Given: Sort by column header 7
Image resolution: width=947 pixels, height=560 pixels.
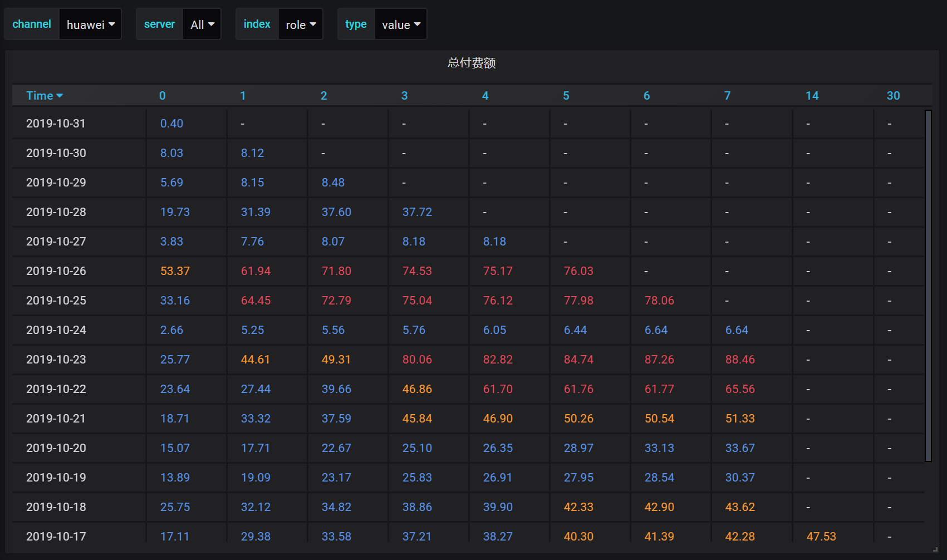Looking at the screenshot, I should point(727,96).
